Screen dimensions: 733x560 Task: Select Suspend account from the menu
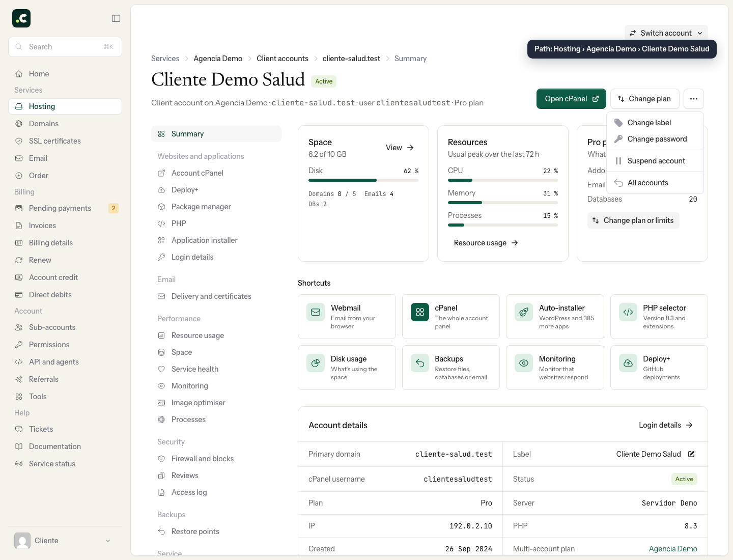click(655, 161)
